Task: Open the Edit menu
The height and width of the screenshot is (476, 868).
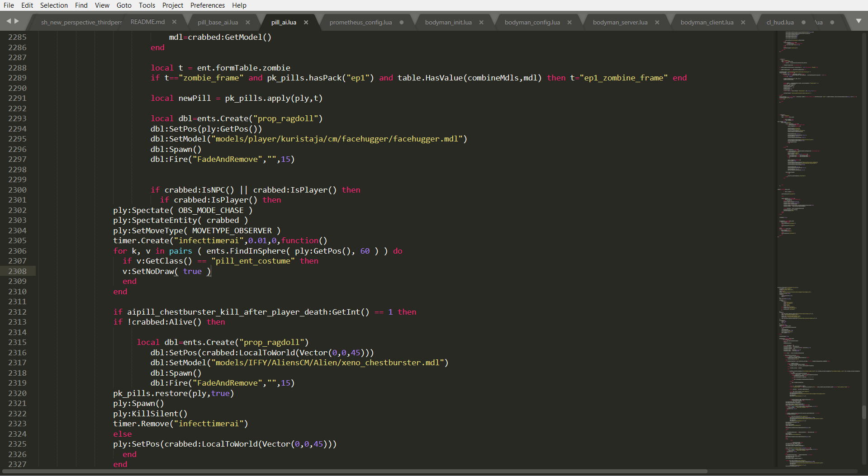Action: pyautogui.click(x=27, y=5)
